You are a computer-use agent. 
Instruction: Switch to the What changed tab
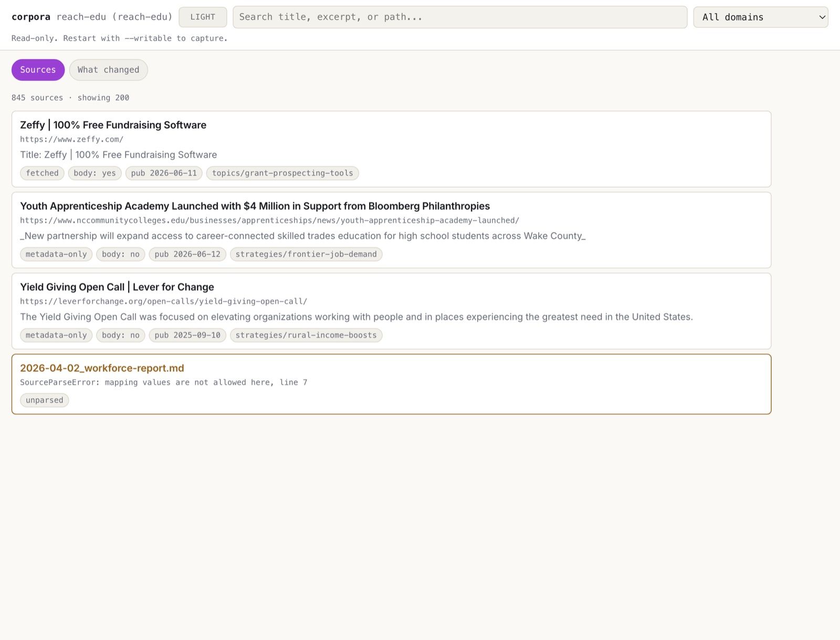pyautogui.click(x=109, y=70)
